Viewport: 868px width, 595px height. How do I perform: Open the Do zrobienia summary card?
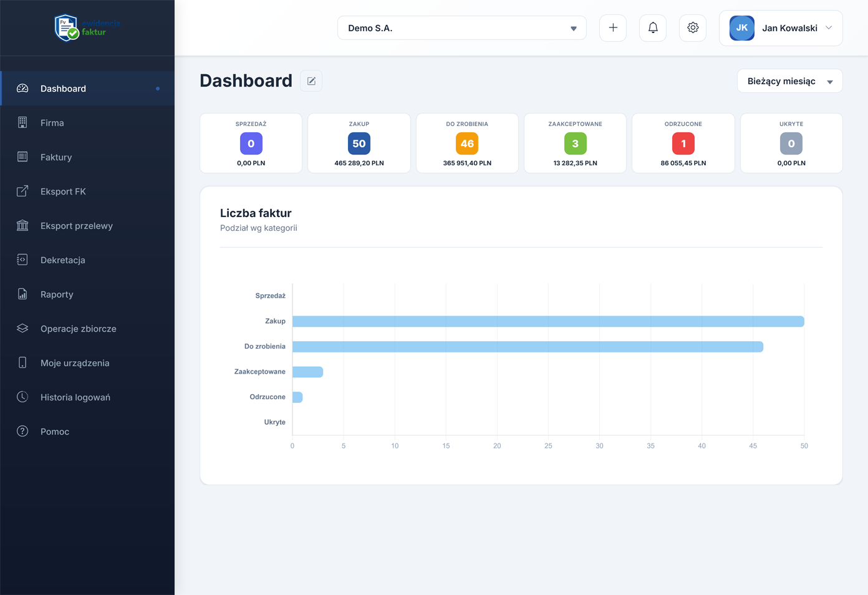click(x=467, y=143)
